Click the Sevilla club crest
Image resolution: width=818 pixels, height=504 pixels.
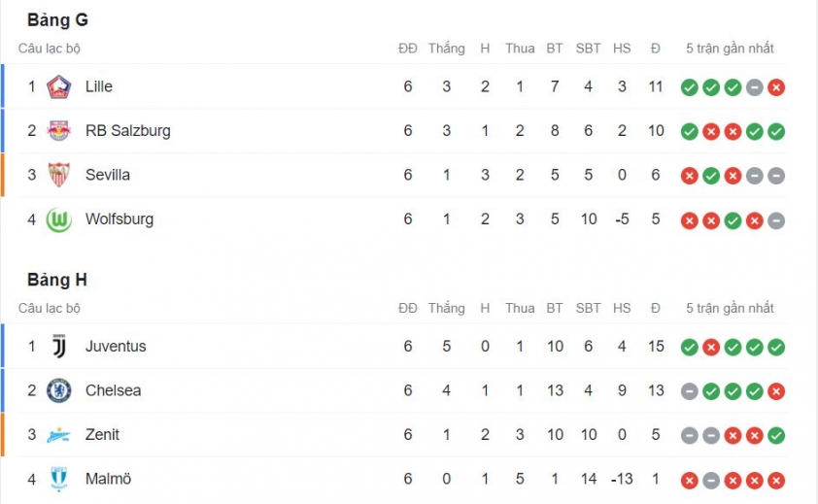pos(59,175)
